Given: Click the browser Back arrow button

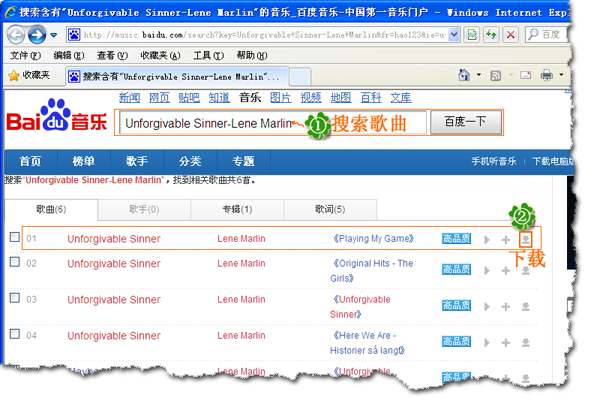Looking at the screenshot, I should click(x=16, y=35).
